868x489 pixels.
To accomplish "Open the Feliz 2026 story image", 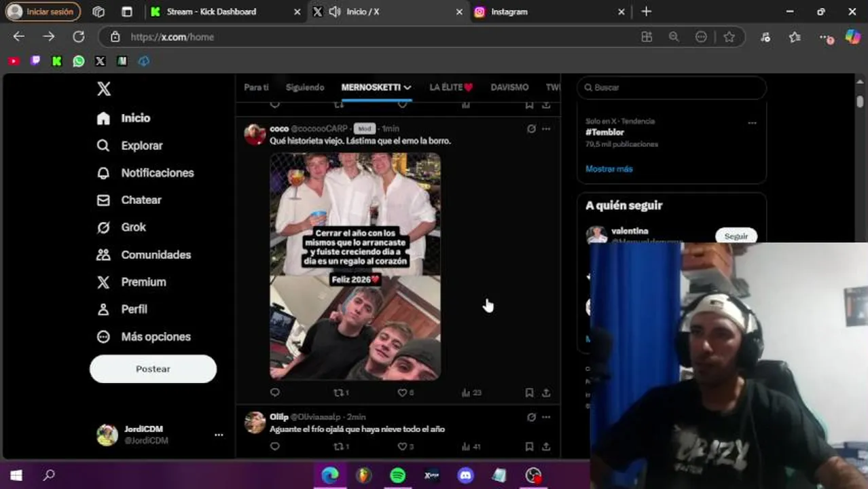I will [x=355, y=266].
